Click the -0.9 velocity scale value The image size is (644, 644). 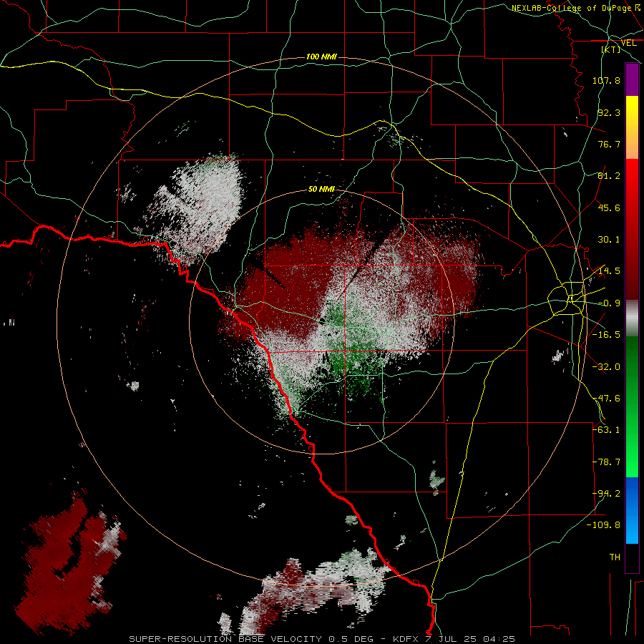pyautogui.click(x=609, y=303)
